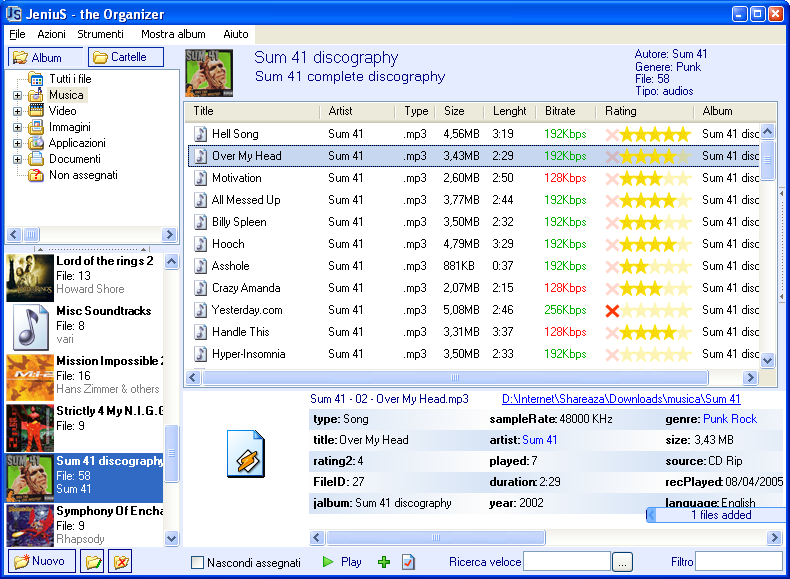Expand the Immagini tree node
This screenshot has height=579, width=790.
[x=17, y=127]
